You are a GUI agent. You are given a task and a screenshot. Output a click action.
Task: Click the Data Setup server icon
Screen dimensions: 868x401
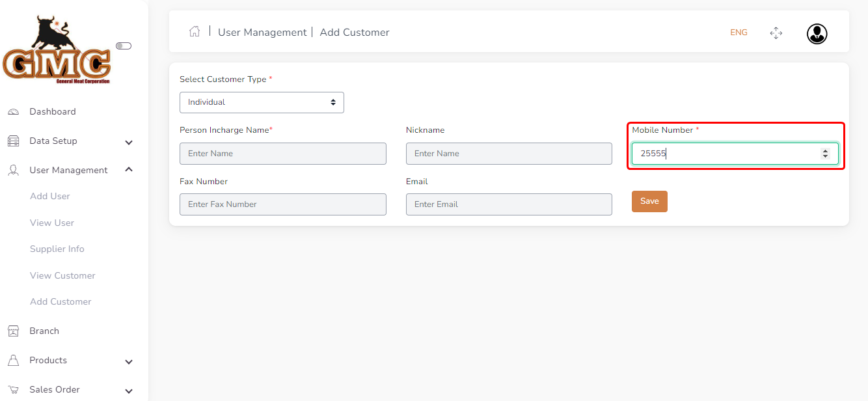point(13,141)
